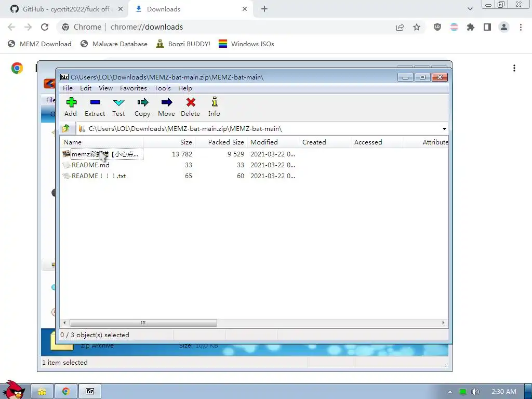This screenshot has width=532, height=399.
Task: Toggle the Chrome side panel
Action: click(x=487, y=27)
